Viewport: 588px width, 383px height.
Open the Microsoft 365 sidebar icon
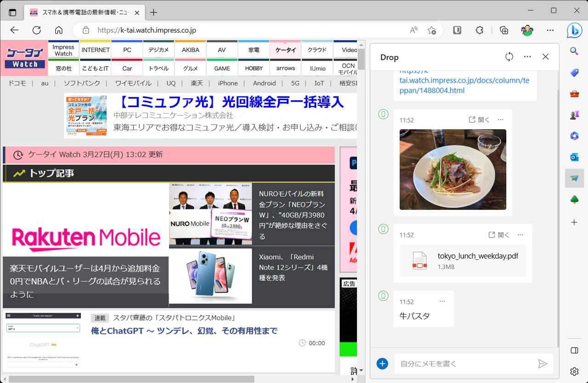click(x=574, y=136)
